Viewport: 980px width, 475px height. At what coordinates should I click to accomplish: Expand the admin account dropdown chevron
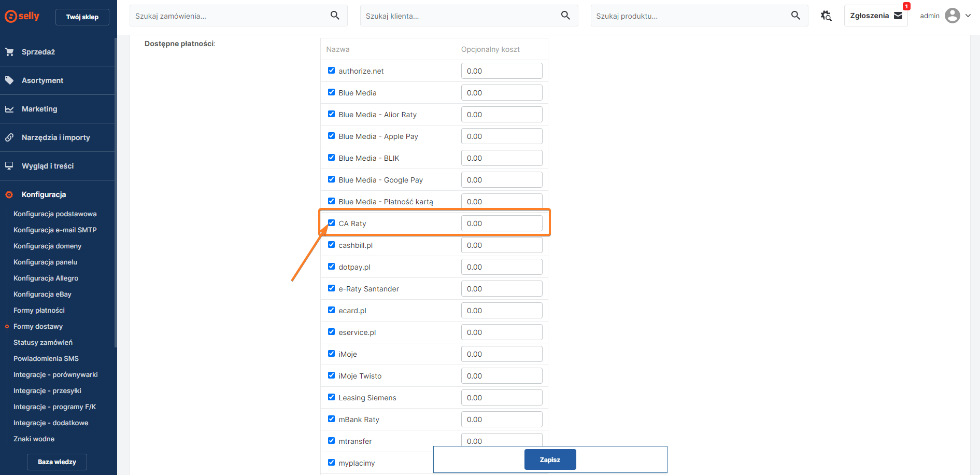tap(968, 16)
